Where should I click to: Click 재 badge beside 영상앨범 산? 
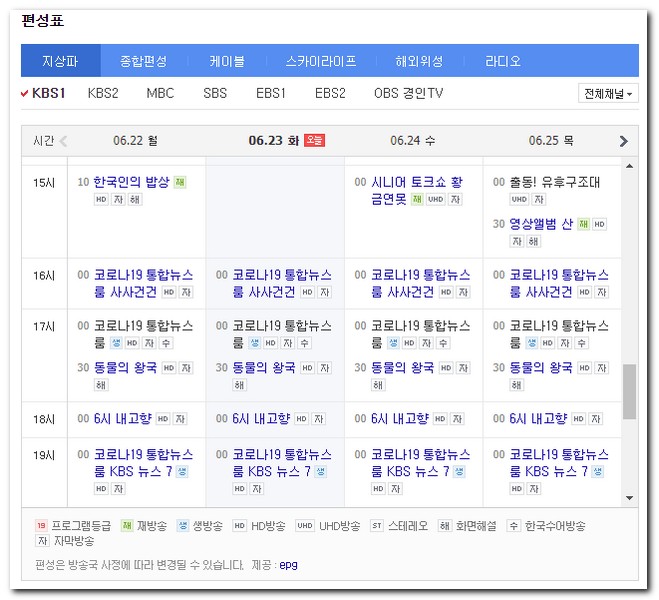[583, 224]
